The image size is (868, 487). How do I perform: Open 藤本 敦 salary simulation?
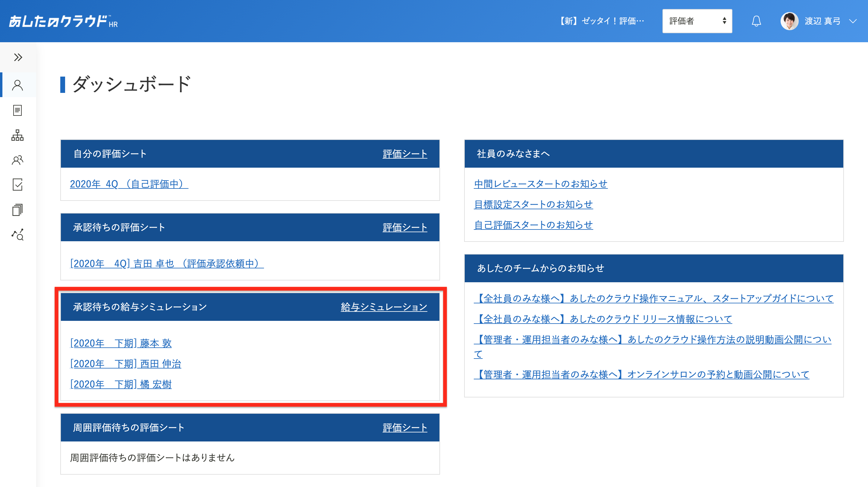tap(121, 343)
